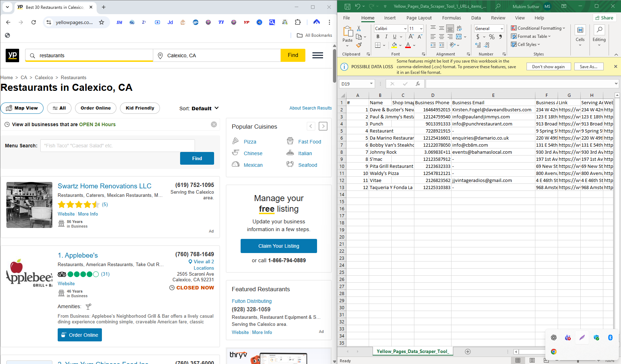This screenshot has height=364, width=621.
Task: Click Don't show again for data loss warning
Action: coord(548,66)
